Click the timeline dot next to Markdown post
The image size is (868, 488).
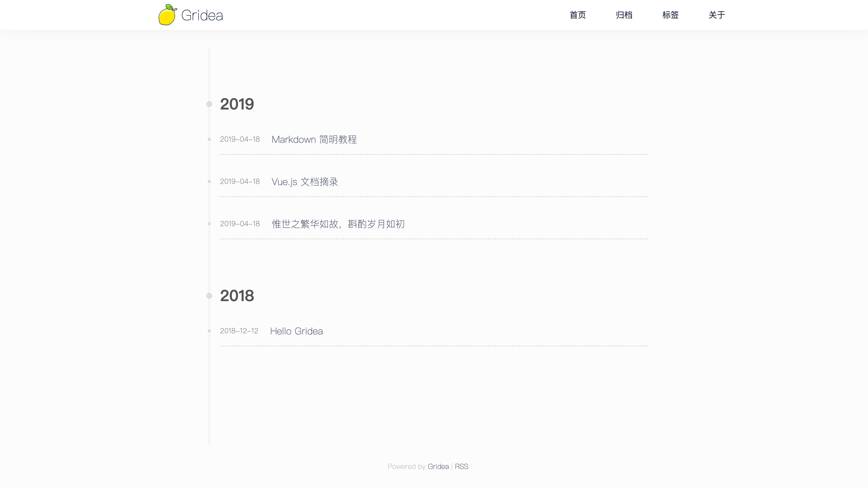[209, 139]
